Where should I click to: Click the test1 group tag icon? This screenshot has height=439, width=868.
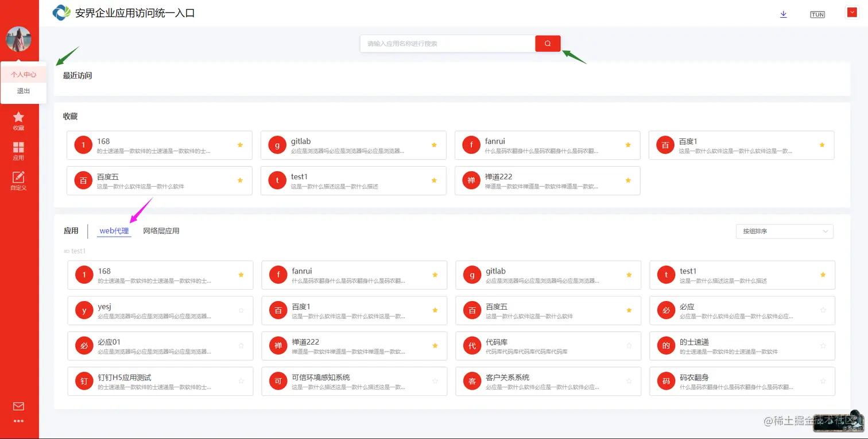coord(66,251)
